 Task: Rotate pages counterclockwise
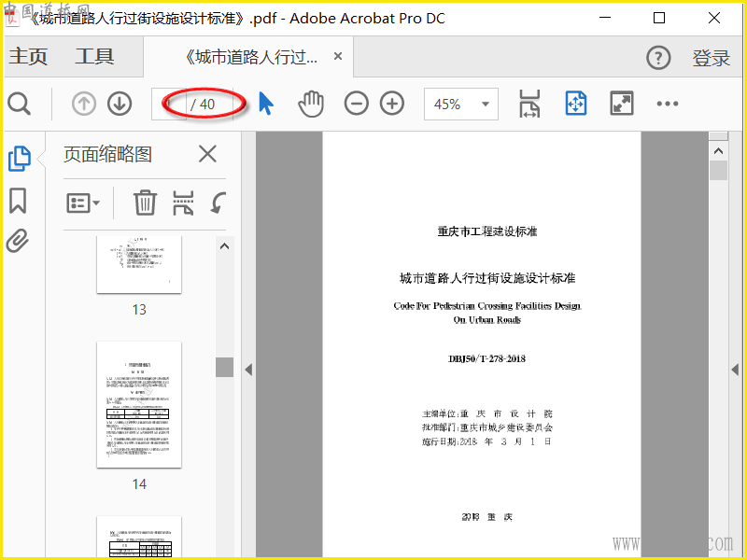pyautogui.click(x=218, y=203)
